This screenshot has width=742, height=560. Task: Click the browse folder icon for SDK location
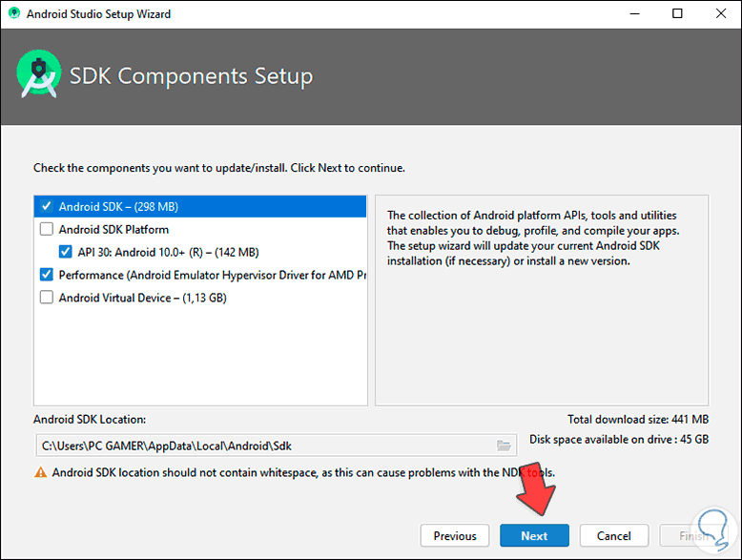pyautogui.click(x=505, y=446)
